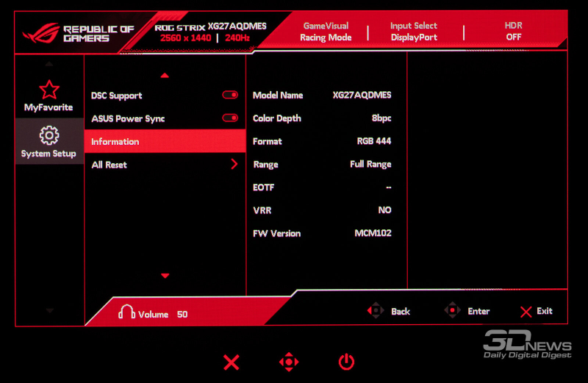The width and height of the screenshot is (588, 383).
Task: Select the DSC Support menu row
Action: (x=165, y=96)
